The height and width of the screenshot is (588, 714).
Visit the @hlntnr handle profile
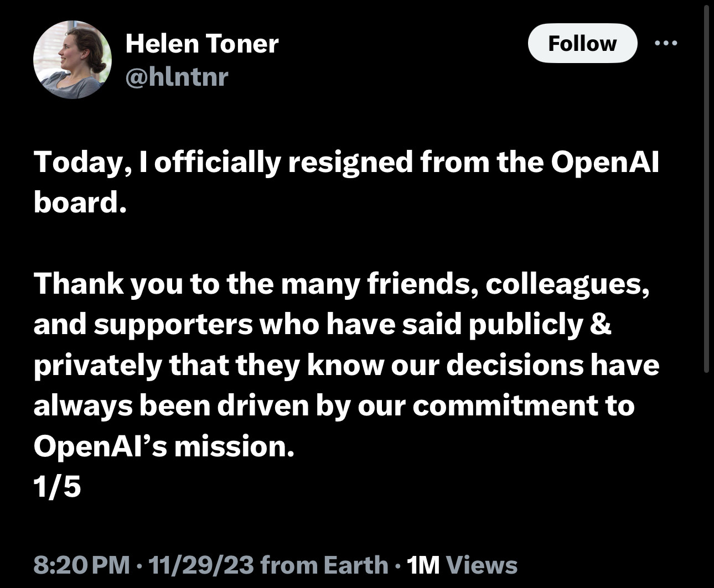coord(177,76)
